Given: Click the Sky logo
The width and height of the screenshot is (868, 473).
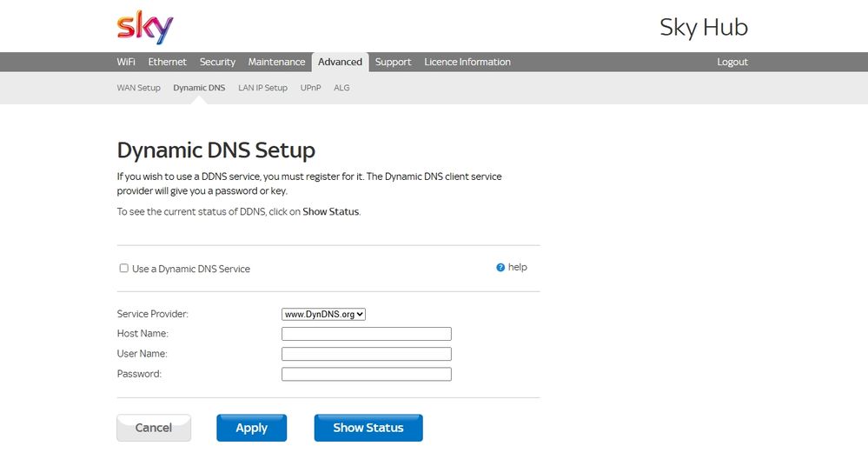Looking at the screenshot, I should (145, 27).
